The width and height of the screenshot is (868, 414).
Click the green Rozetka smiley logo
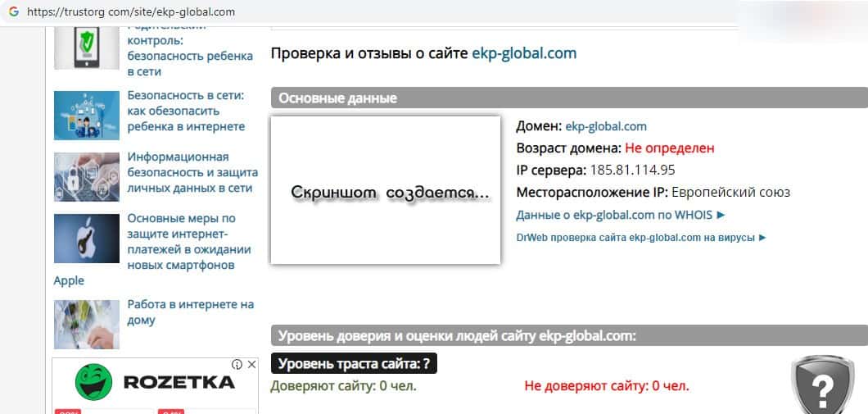(x=94, y=382)
